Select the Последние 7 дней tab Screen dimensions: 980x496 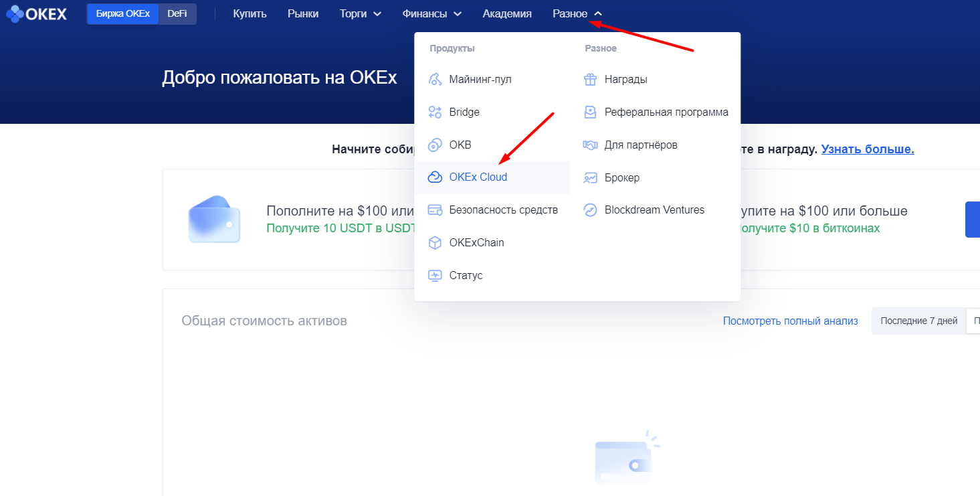pyautogui.click(x=918, y=321)
